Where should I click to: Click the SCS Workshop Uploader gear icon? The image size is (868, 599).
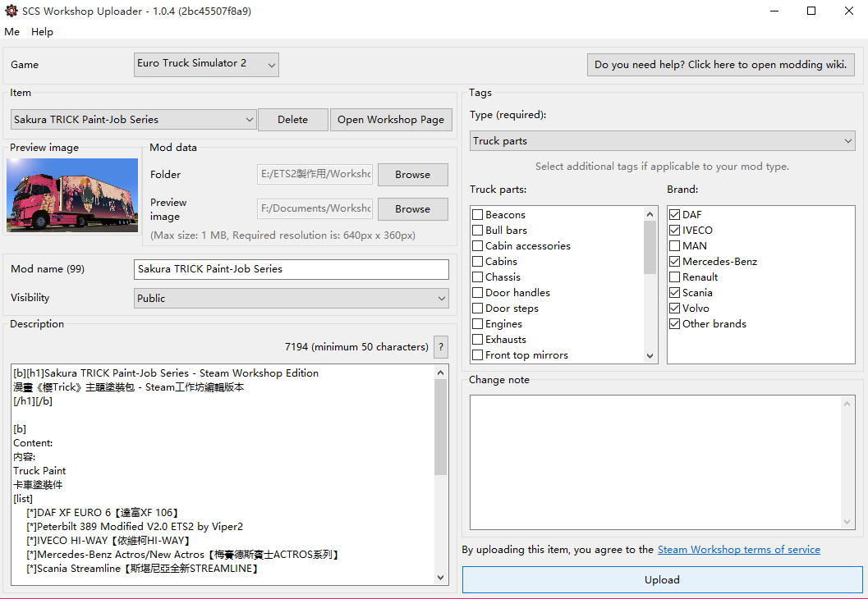tap(11, 11)
